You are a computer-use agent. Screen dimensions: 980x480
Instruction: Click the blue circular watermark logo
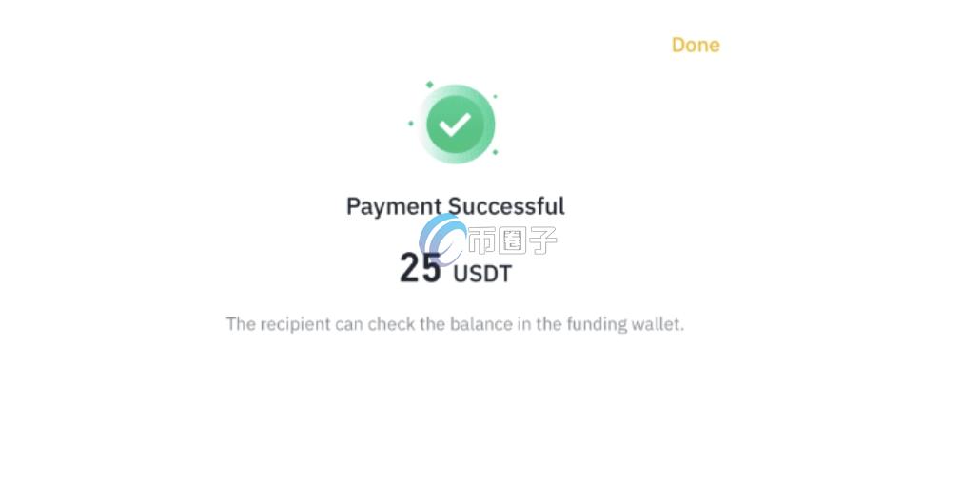441,238
